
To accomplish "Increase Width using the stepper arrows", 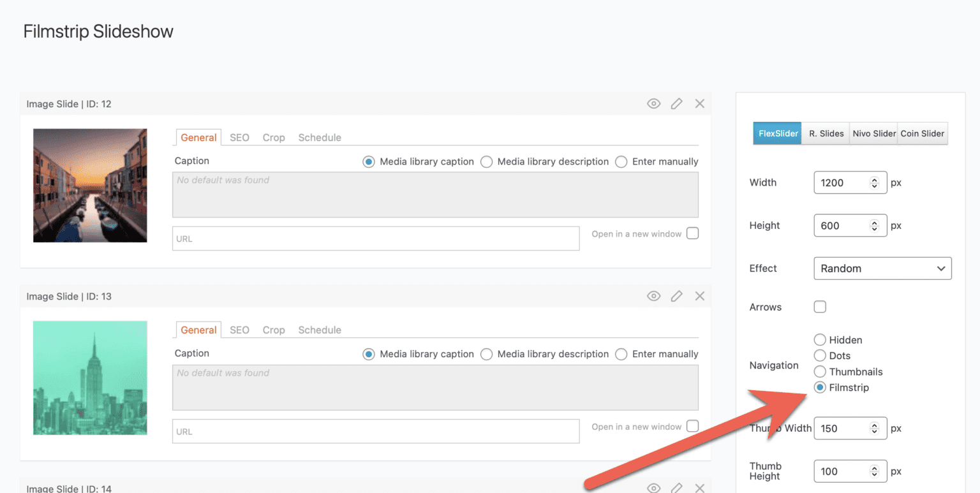I will [875, 179].
